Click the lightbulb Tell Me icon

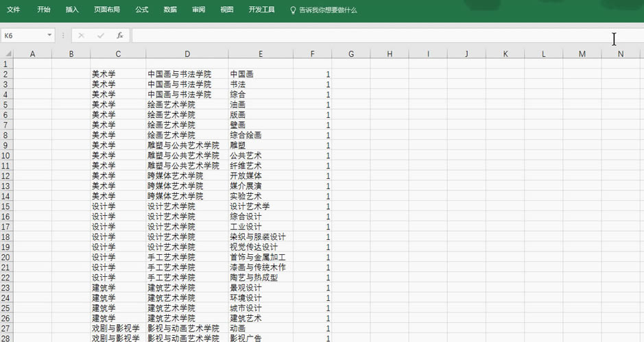pos(293,10)
